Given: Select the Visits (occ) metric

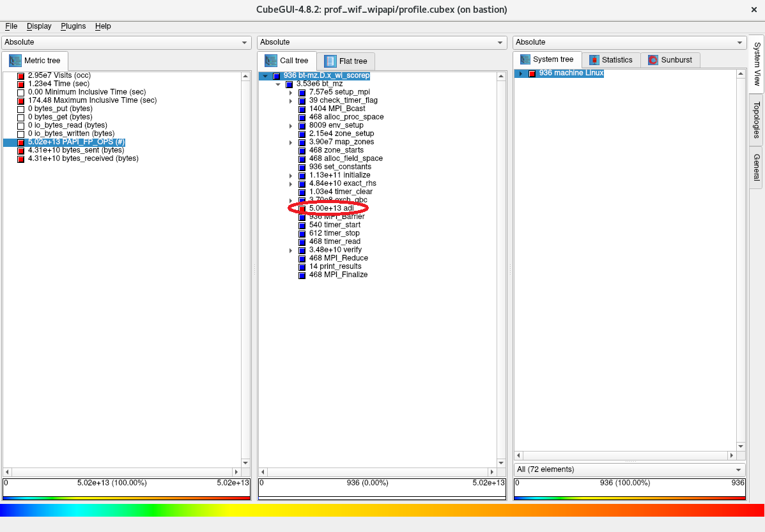Looking at the screenshot, I should click(59, 75).
